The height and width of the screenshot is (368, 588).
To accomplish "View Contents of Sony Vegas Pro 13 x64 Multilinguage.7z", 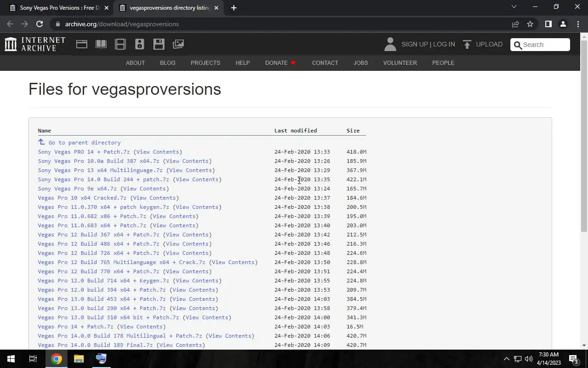I will (190, 170).
